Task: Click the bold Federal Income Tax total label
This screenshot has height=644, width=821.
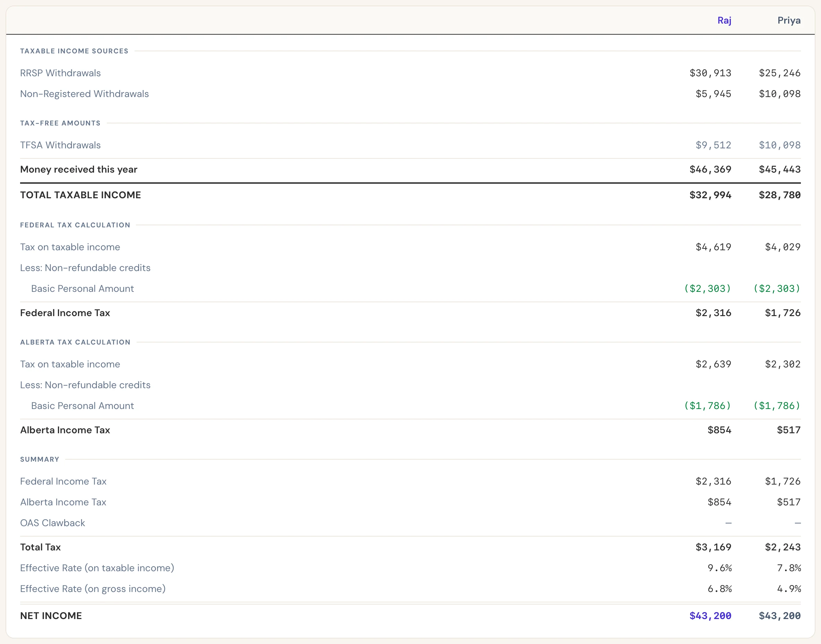Action: 65,313
